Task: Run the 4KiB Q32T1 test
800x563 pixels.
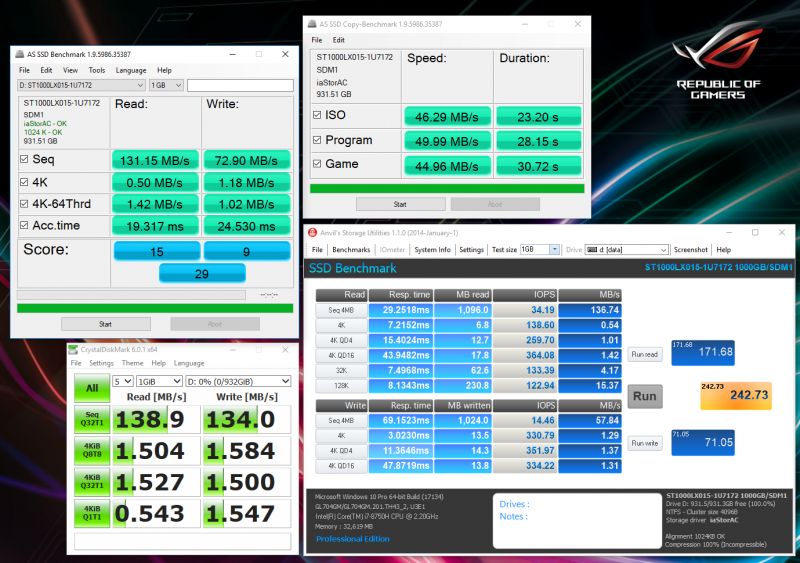Action: pyautogui.click(x=92, y=482)
